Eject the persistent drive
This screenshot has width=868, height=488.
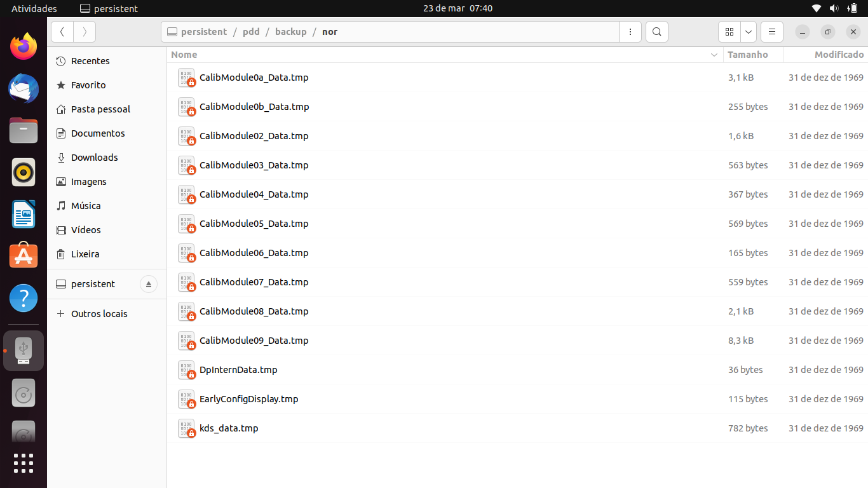148,284
